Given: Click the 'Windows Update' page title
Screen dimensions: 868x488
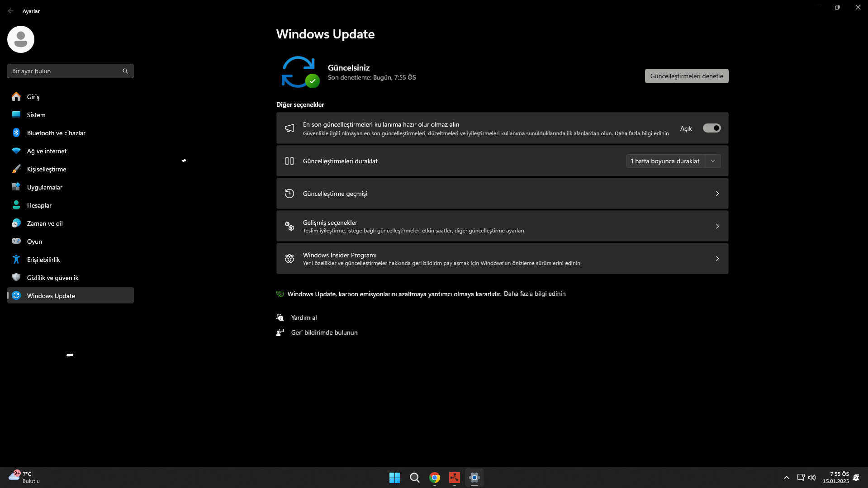Looking at the screenshot, I should click(x=326, y=34).
